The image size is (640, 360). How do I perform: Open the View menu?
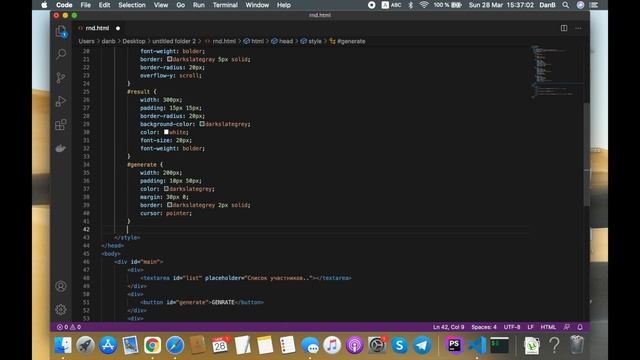click(161, 5)
